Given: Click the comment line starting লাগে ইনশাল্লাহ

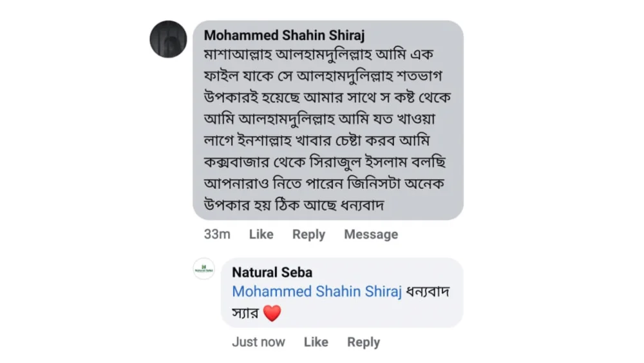Looking at the screenshot, I should coord(317,141).
